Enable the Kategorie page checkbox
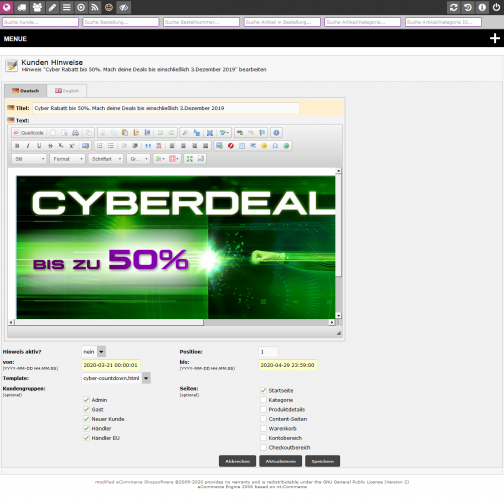This screenshot has height=500, width=504. (263, 399)
